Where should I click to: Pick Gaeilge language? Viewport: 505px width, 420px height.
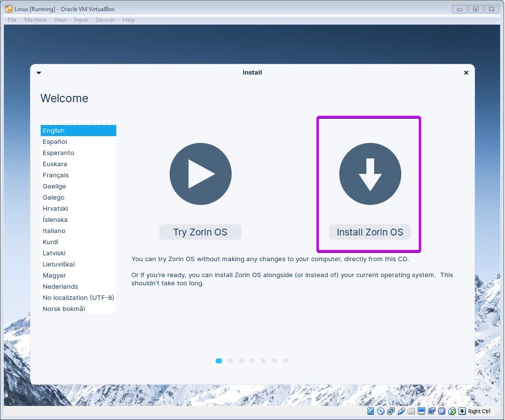[x=78, y=187]
